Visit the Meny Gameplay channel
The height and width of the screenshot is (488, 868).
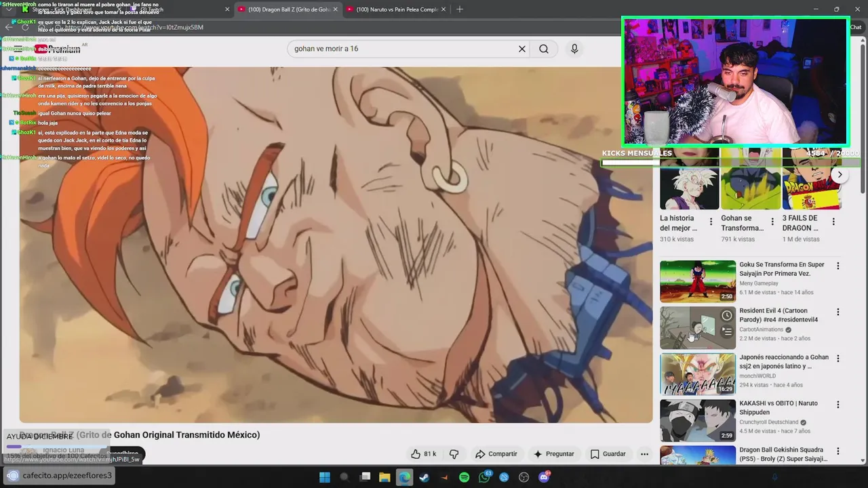click(759, 283)
